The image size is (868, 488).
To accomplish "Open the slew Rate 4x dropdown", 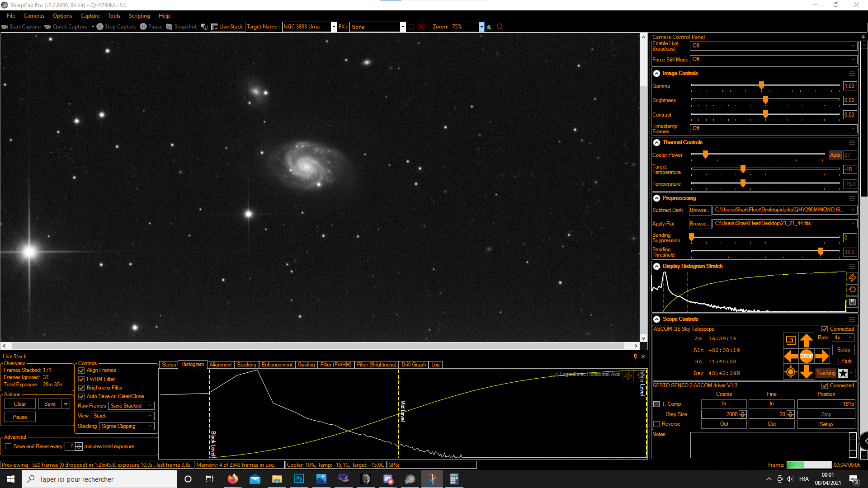I will [x=843, y=338].
